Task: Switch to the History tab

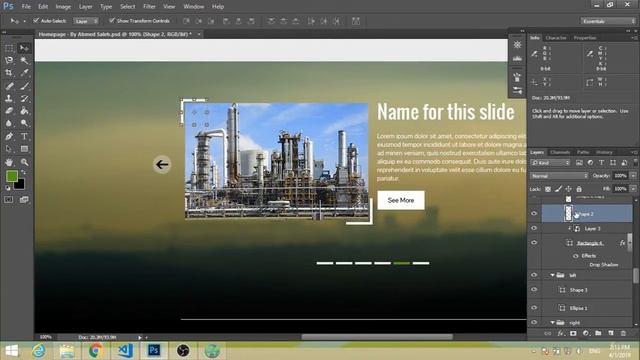Action: (x=604, y=152)
